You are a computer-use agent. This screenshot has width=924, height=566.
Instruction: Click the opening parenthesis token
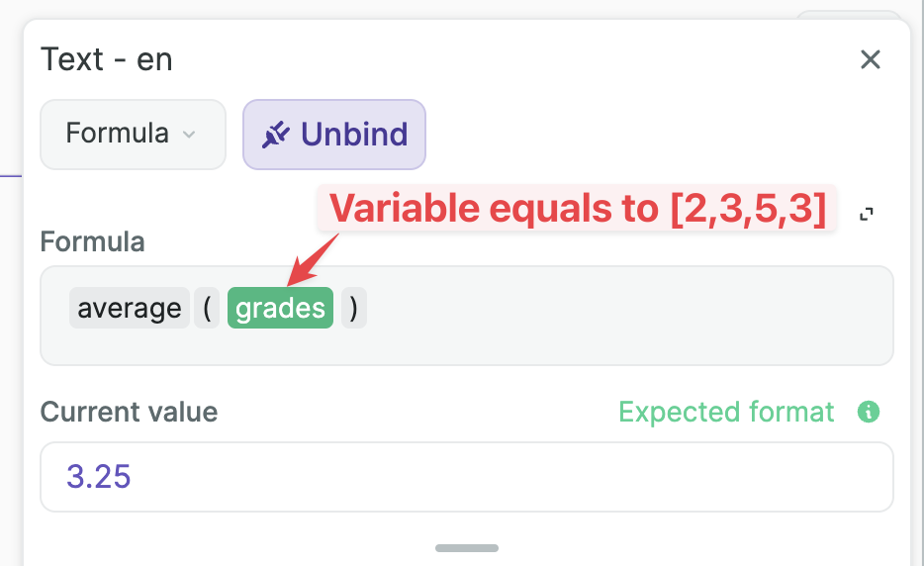208,309
